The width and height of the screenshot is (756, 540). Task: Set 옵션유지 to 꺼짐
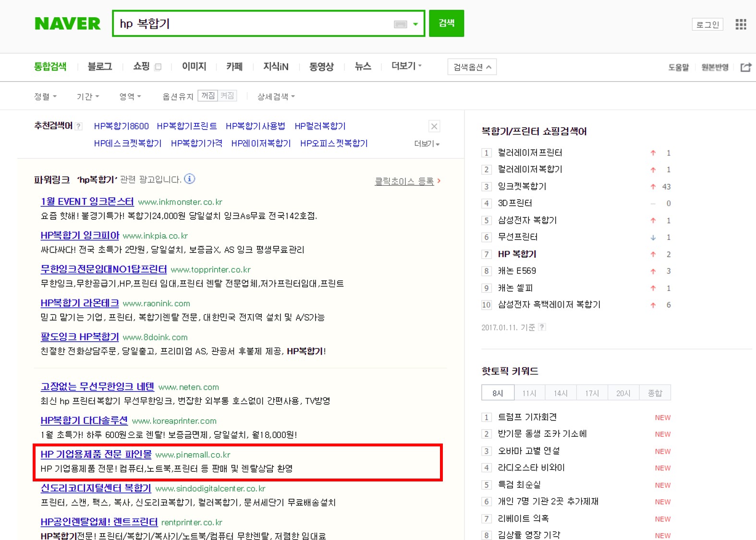(208, 96)
